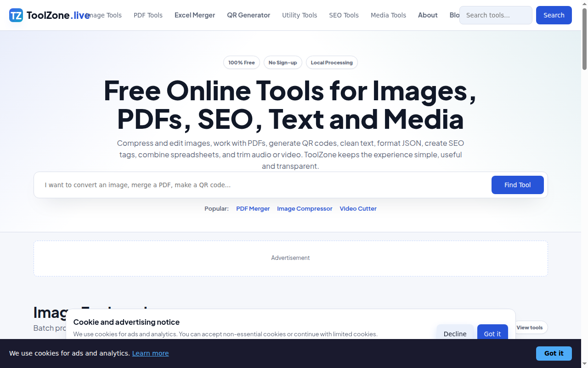Open the popular Image Compressor link
Screen dimensions: 588x368
click(x=305, y=208)
